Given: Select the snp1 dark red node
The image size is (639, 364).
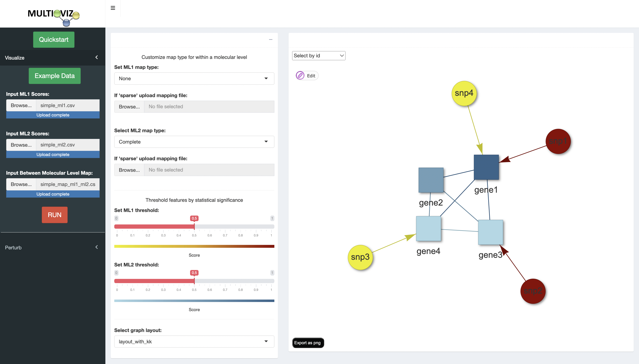Looking at the screenshot, I should pos(558,142).
